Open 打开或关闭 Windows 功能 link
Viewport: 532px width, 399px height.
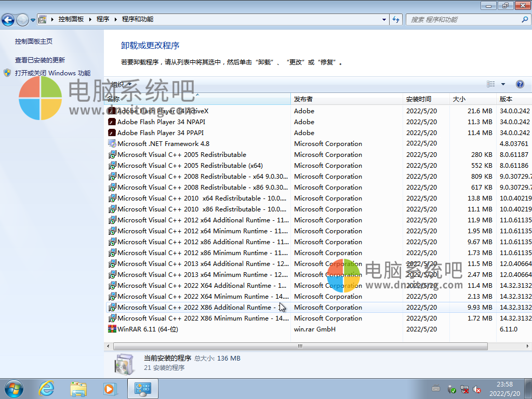(x=52, y=73)
